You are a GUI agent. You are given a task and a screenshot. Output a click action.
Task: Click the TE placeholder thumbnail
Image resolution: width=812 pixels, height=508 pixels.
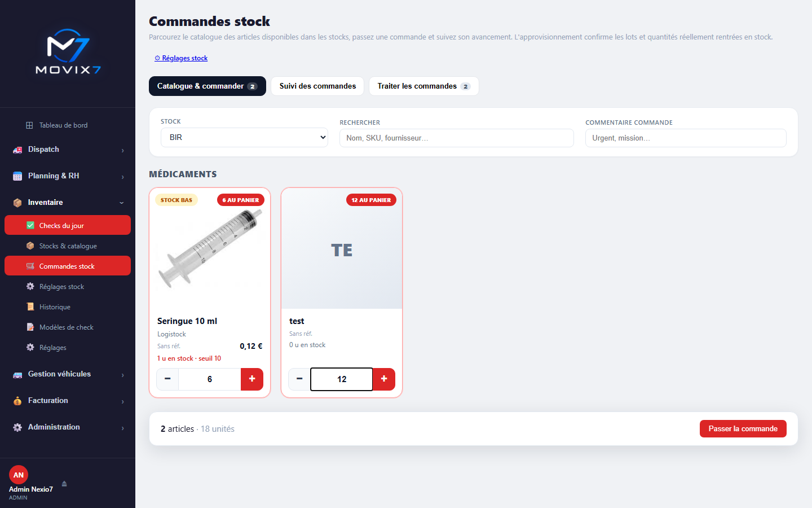pyautogui.click(x=342, y=249)
